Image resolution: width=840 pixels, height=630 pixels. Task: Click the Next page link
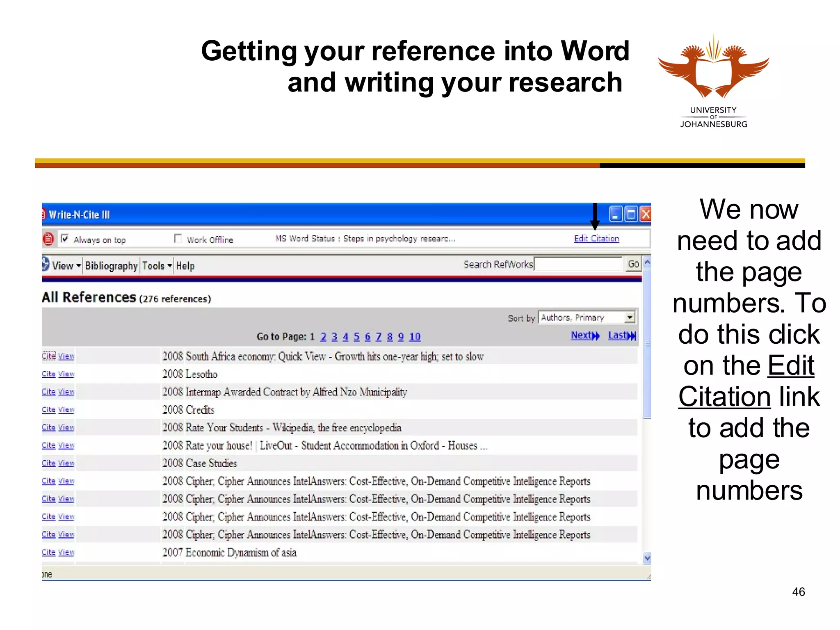585,336
